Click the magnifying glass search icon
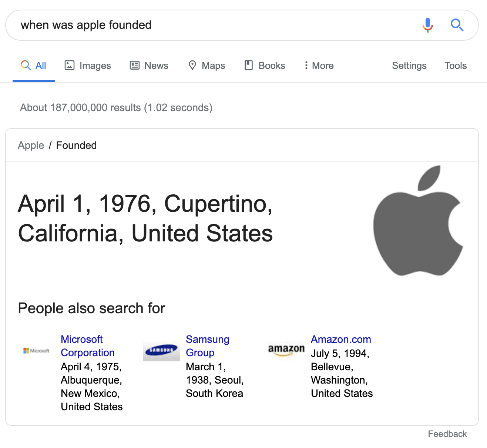The height and width of the screenshot is (448, 487). tap(457, 25)
